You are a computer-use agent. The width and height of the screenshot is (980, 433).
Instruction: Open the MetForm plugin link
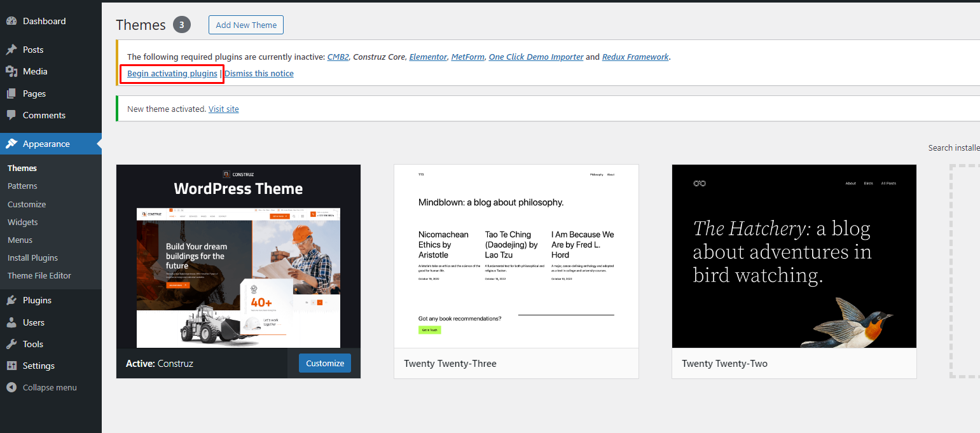point(467,57)
